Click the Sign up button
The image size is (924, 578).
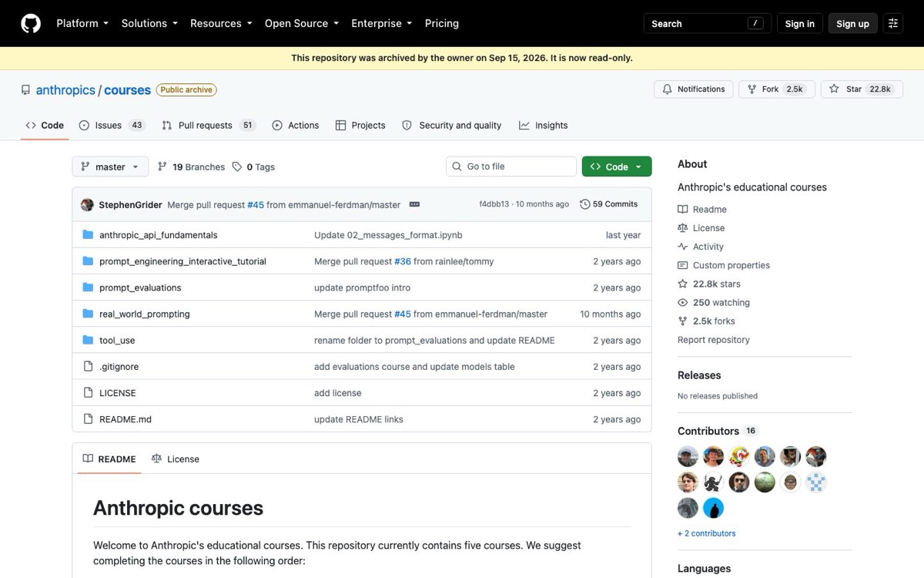click(853, 23)
